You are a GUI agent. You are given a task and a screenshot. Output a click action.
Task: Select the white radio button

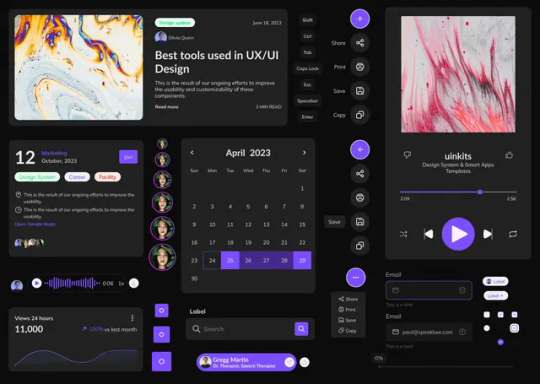487,328
